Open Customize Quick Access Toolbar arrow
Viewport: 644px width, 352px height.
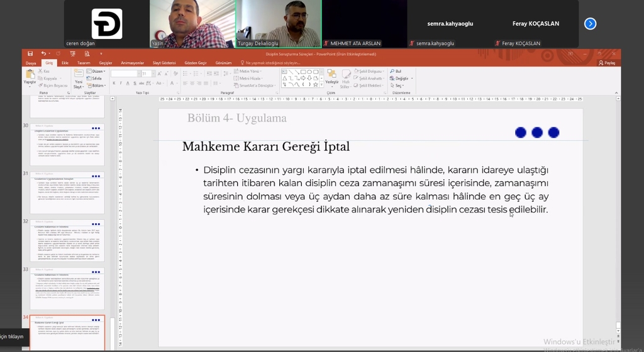[101, 54]
